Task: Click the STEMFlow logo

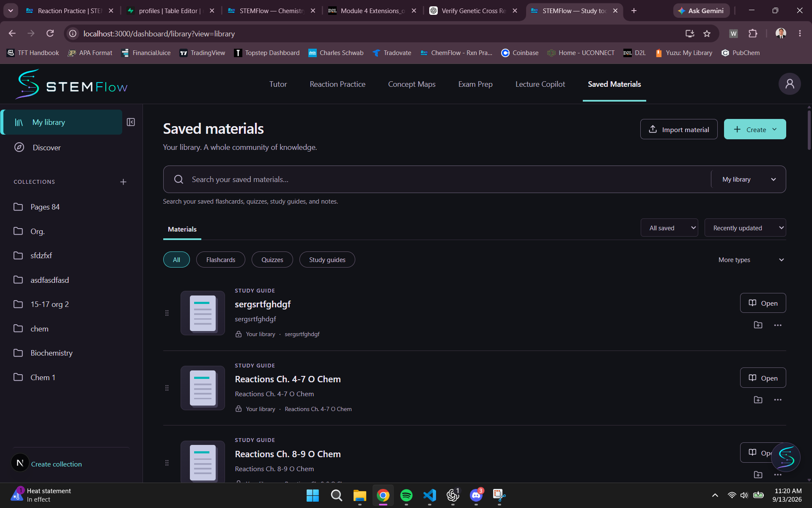Action: (x=72, y=84)
